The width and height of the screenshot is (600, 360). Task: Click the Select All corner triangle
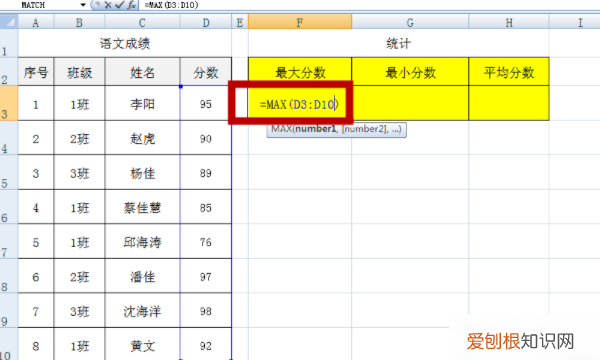tap(9, 22)
